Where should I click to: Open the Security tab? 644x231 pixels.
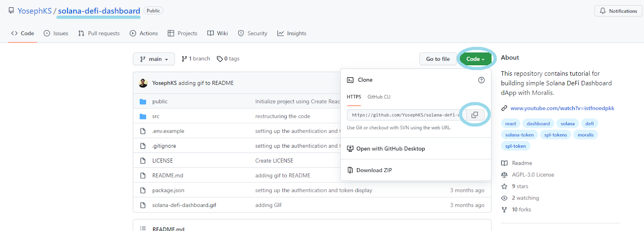pos(252,33)
